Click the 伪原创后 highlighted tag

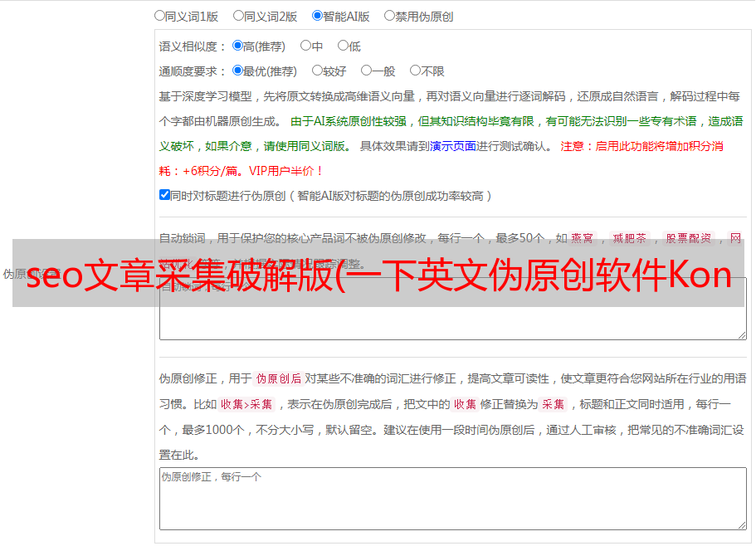pos(279,378)
